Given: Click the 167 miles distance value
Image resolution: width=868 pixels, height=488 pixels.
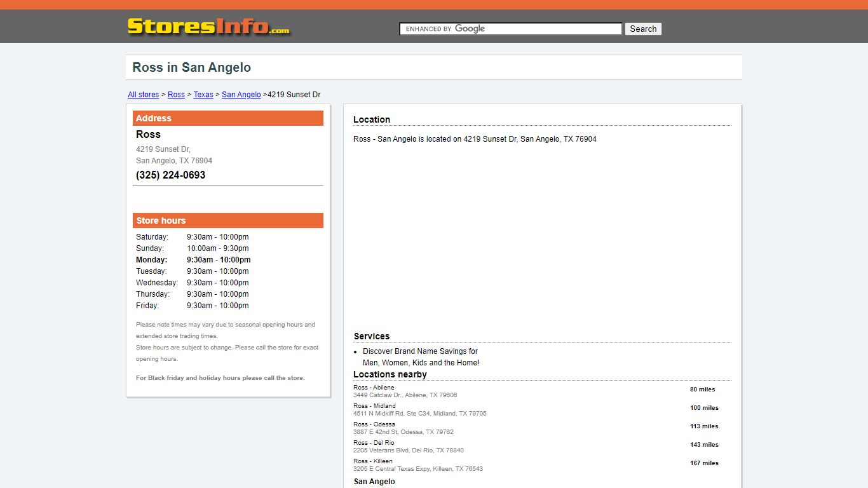Looking at the screenshot, I should (x=704, y=463).
